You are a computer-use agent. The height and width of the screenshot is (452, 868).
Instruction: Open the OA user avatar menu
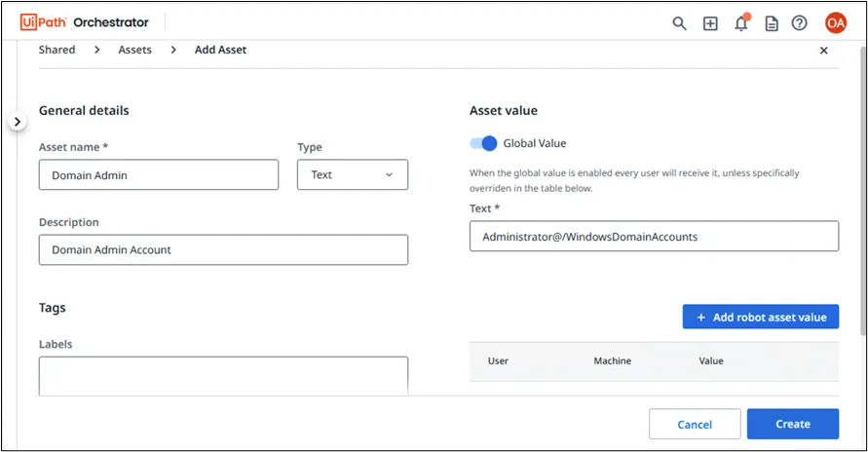(835, 23)
